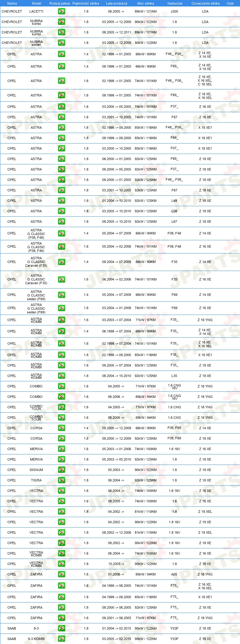
Task: Click the fuel icon in the CORSA 1.8 row
Action: (61, 438)
